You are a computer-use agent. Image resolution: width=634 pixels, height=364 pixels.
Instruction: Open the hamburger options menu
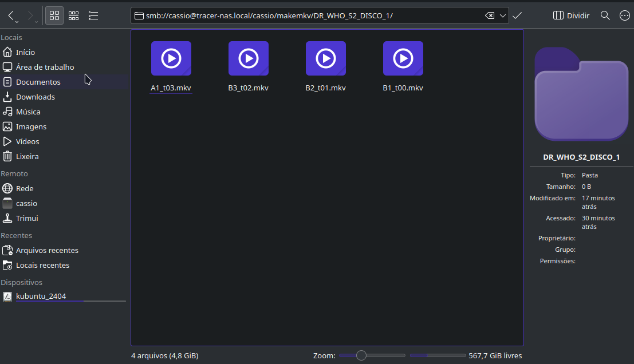[624, 15]
